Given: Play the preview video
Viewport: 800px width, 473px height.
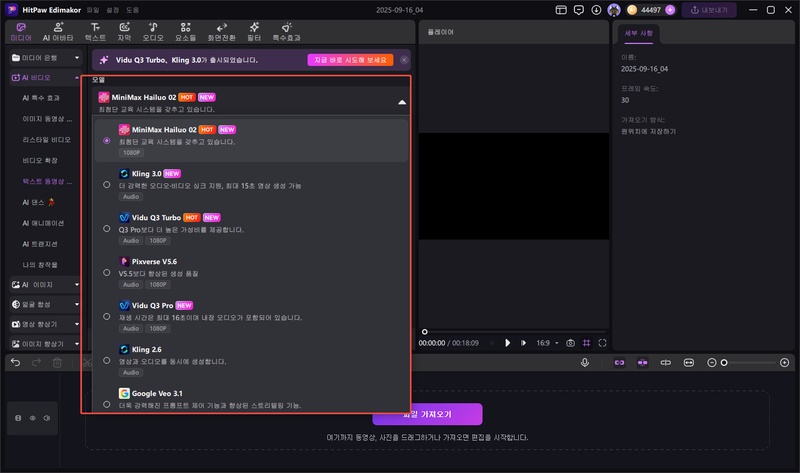Looking at the screenshot, I should (x=507, y=343).
